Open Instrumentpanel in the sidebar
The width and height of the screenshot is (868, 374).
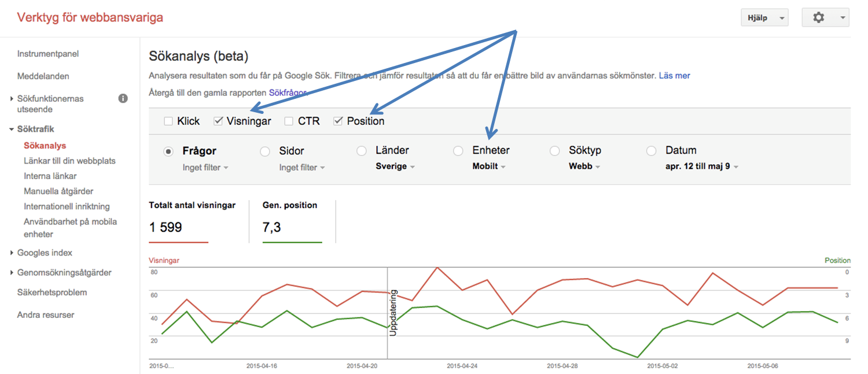click(48, 54)
